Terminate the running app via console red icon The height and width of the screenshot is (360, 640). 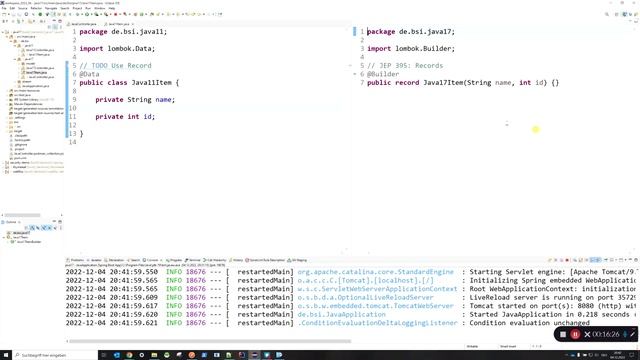pos(567,260)
